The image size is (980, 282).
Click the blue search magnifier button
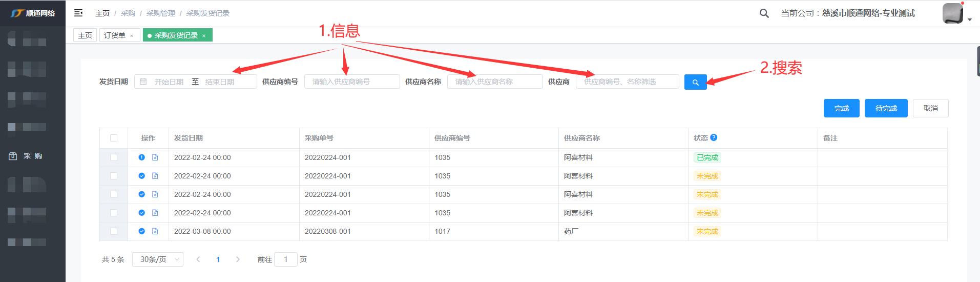(695, 82)
